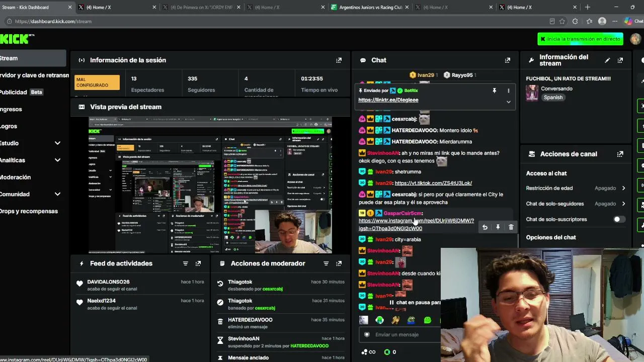644x362 pixels.
Task: Switch to the De Primera en X tab
Action: pos(202,7)
